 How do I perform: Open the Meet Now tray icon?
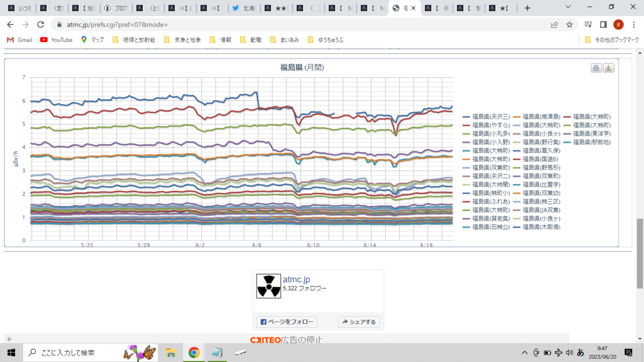click(x=536, y=352)
